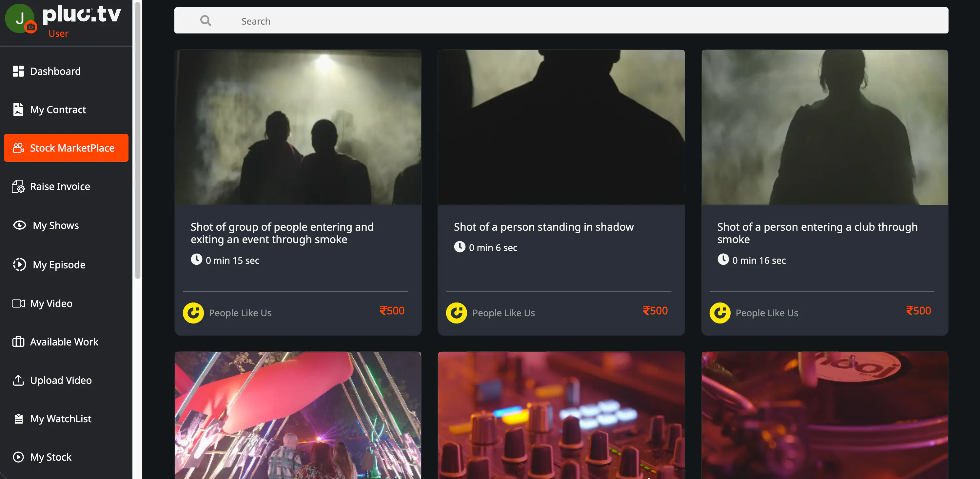Open the person standing in shadow thumbnail
980x479 pixels.
(561, 127)
